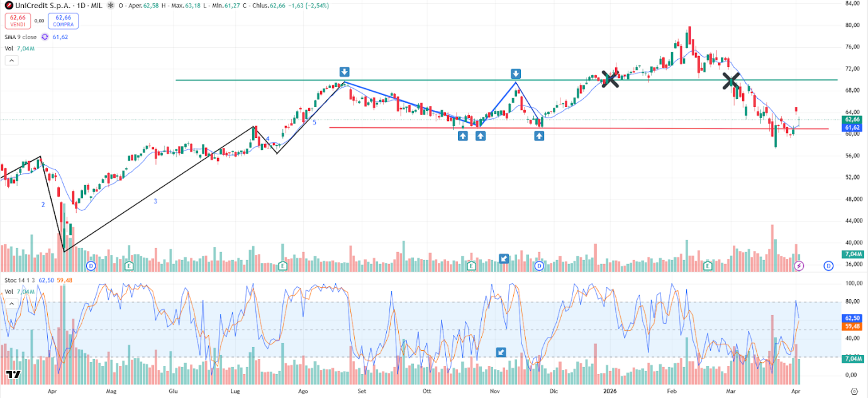This screenshot has width=868, height=398.
Task: Click the red VENDI sell button
Action: point(17,21)
